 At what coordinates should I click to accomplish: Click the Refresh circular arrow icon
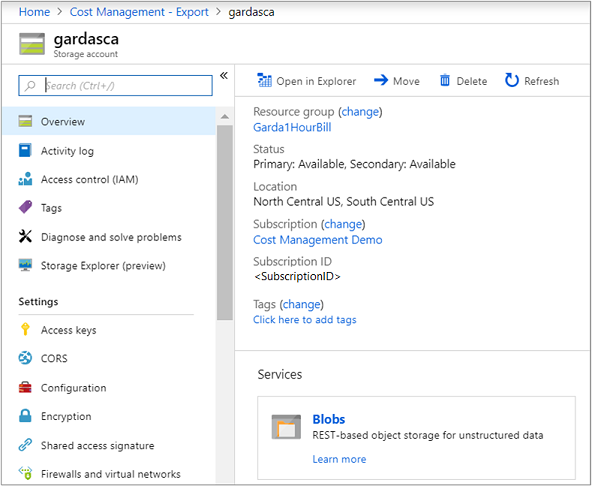[512, 80]
